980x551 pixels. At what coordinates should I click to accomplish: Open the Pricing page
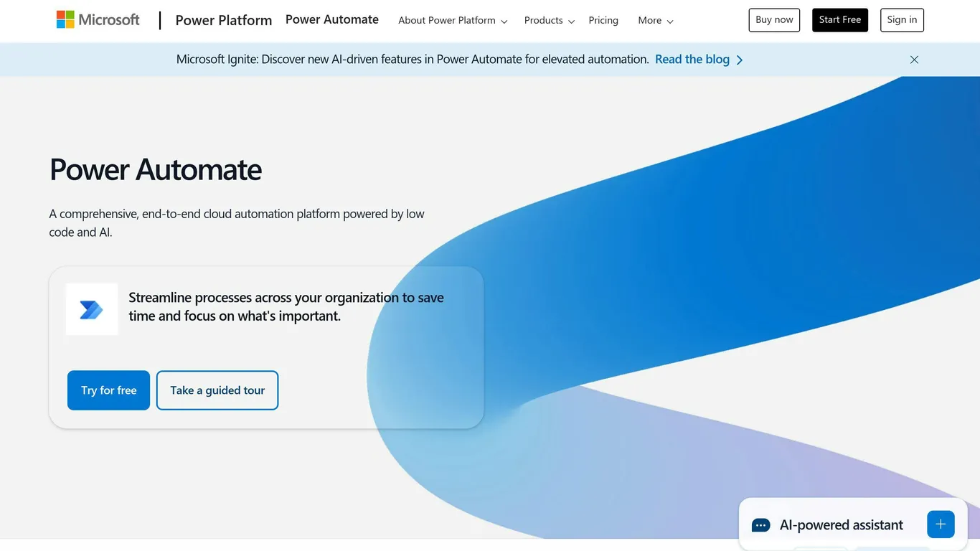click(x=603, y=20)
